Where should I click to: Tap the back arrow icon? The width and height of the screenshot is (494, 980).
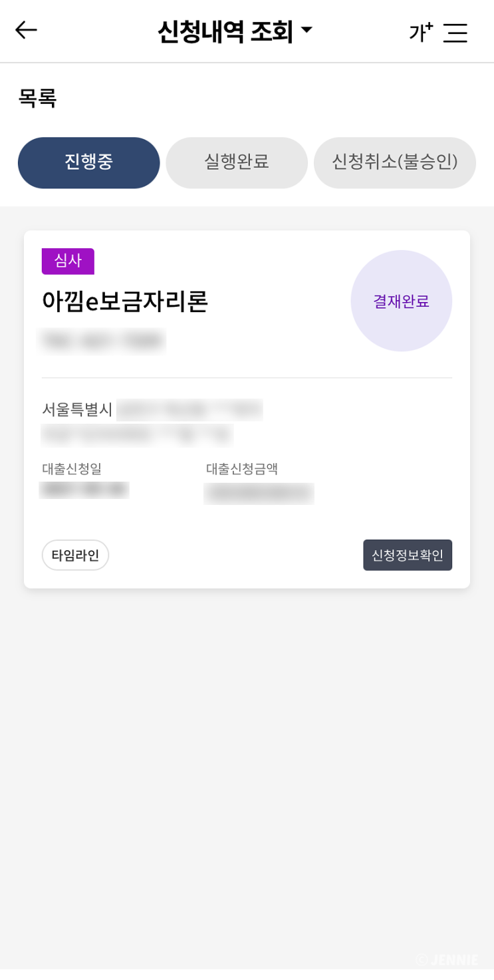coord(26,30)
